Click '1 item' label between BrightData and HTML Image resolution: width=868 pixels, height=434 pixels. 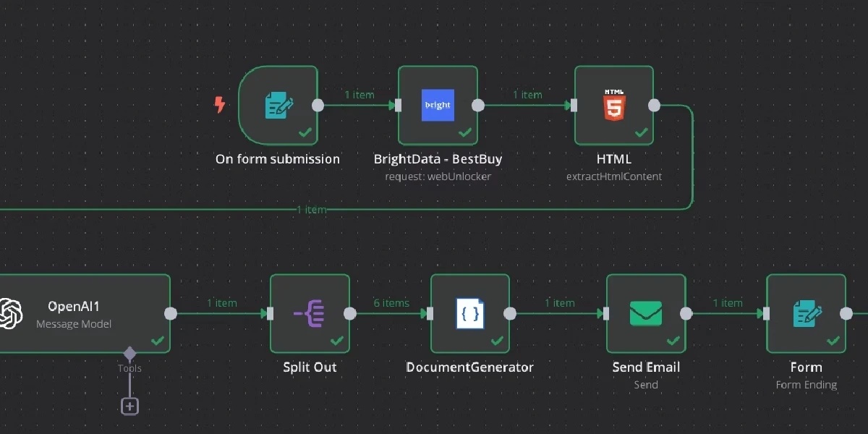click(527, 95)
